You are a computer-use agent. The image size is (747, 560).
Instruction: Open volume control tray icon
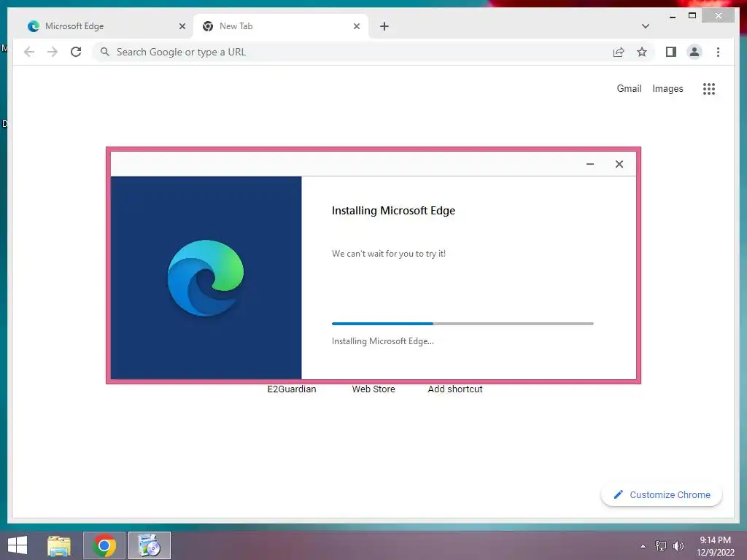[x=678, y=546]
